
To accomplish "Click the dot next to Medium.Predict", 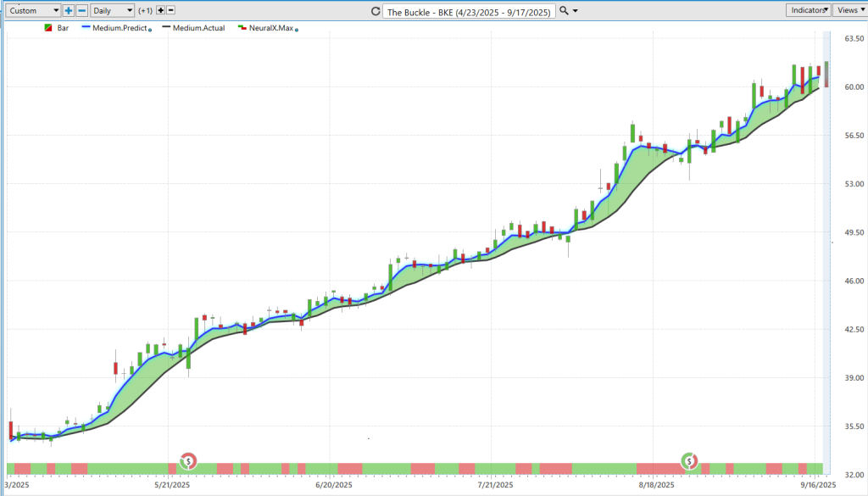I will coord(150,30).
